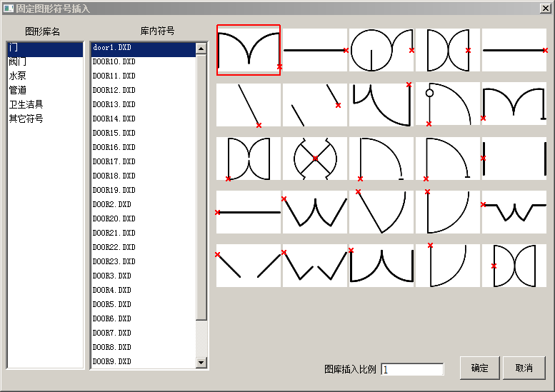Choose the double checkmark-shaped folding door symbol
Viewport: 555px width, 392px height.
tap(315, 266)
